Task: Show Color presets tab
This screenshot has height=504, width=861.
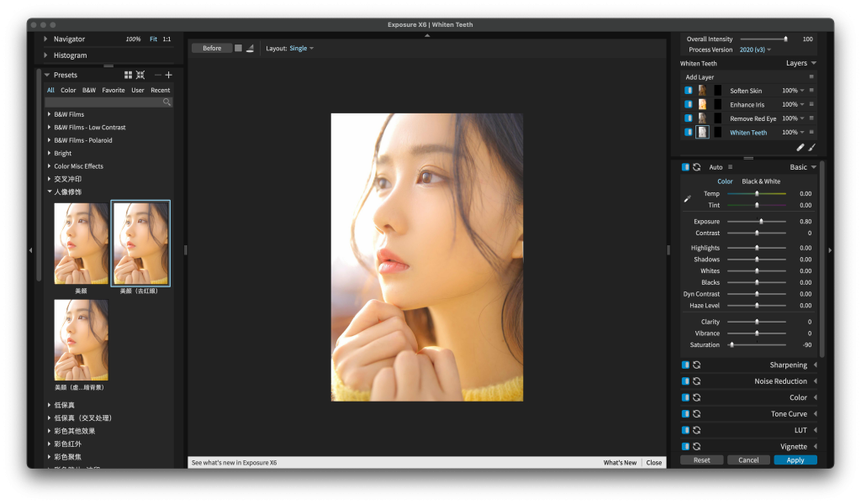Action: pos(68,90)
